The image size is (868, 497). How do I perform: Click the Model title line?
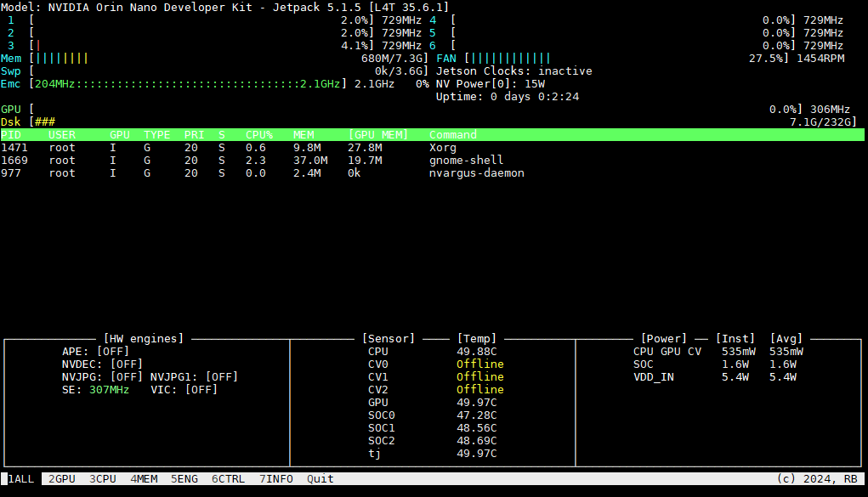point(224,7)
